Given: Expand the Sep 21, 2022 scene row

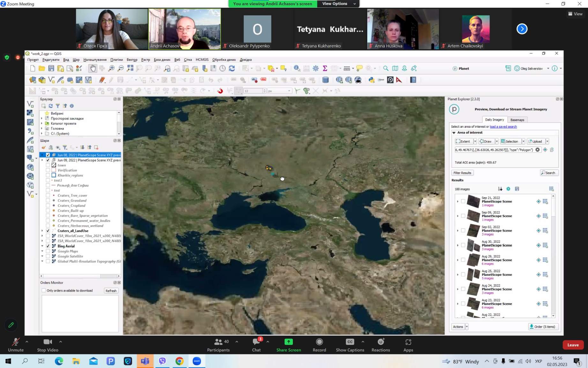Looking at the screenshot, I should 458,201.
